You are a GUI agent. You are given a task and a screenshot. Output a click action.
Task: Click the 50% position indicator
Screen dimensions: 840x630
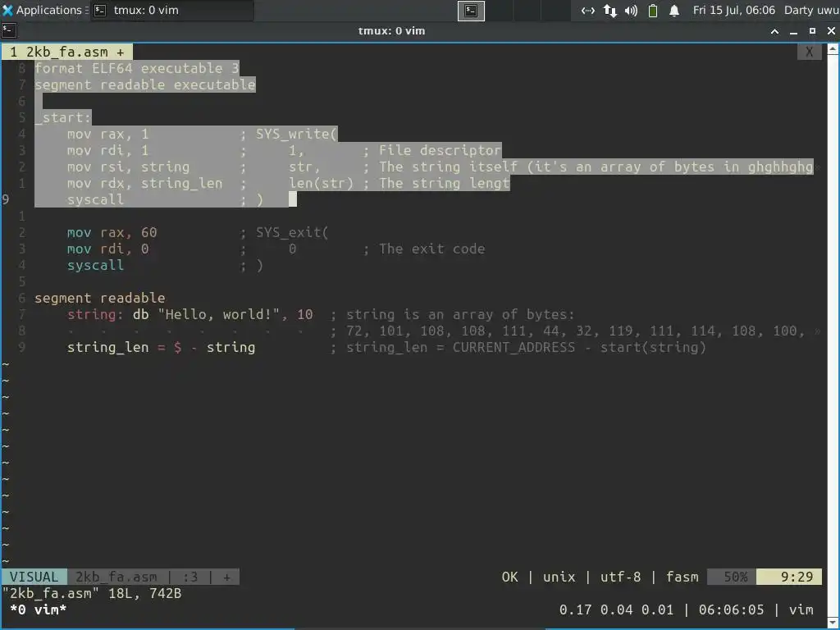(731, 577)
